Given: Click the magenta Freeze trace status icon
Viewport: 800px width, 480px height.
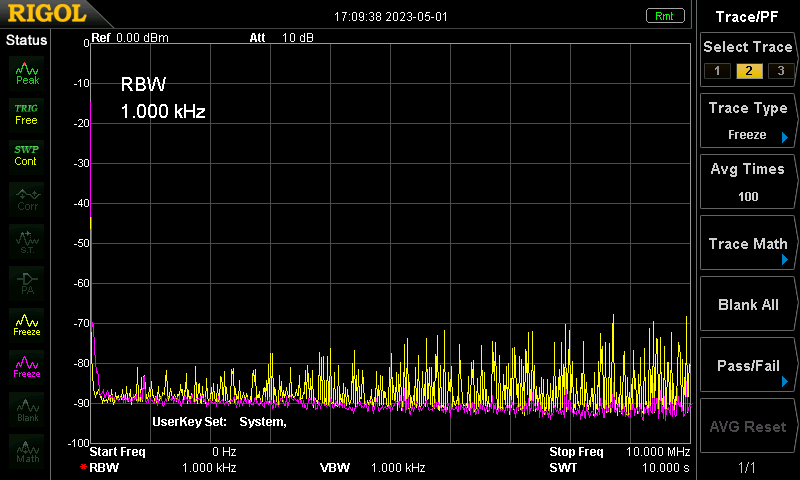Looking at the screenshot, I should pos(27,367).
